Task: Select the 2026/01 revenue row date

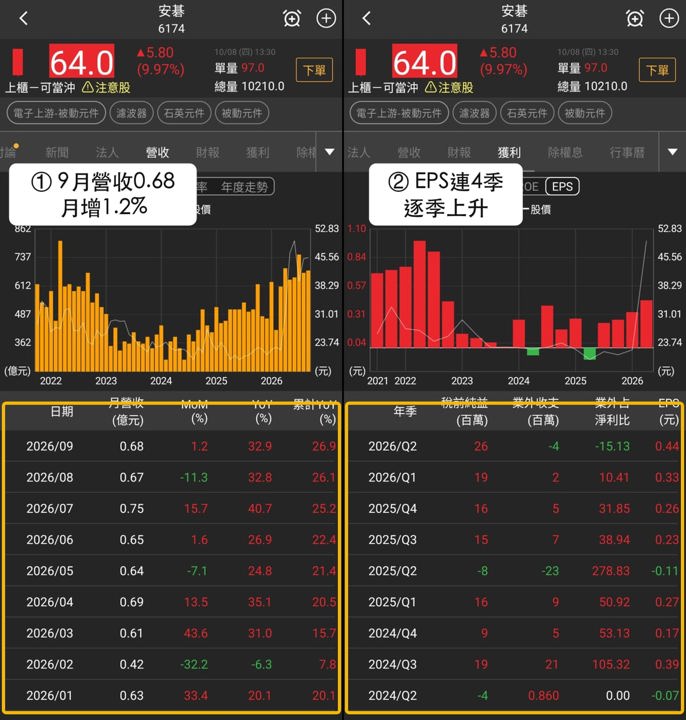Action: (50, 696)
